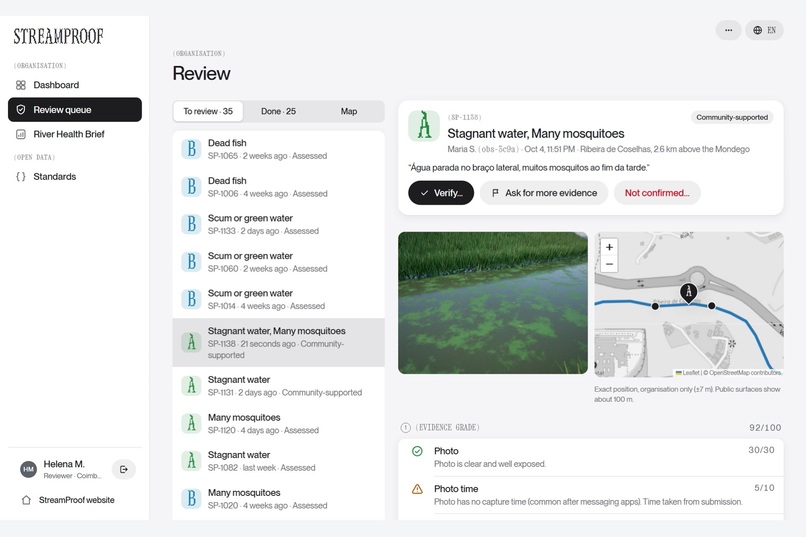The height and width of the screenshot is (537, 806).
Task: Select Dead fish report SP-1006
Action: pyautogui.click(x=279, y=187)
